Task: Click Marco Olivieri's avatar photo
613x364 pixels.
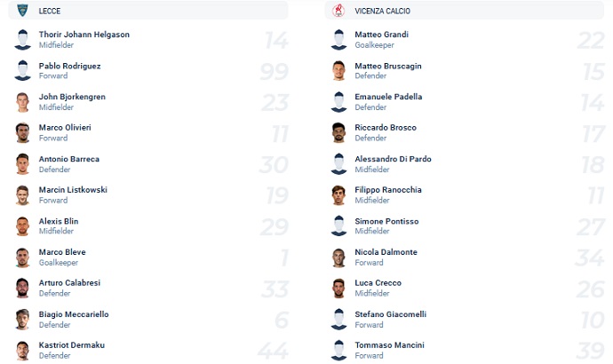Action: [x=23, y=133]
